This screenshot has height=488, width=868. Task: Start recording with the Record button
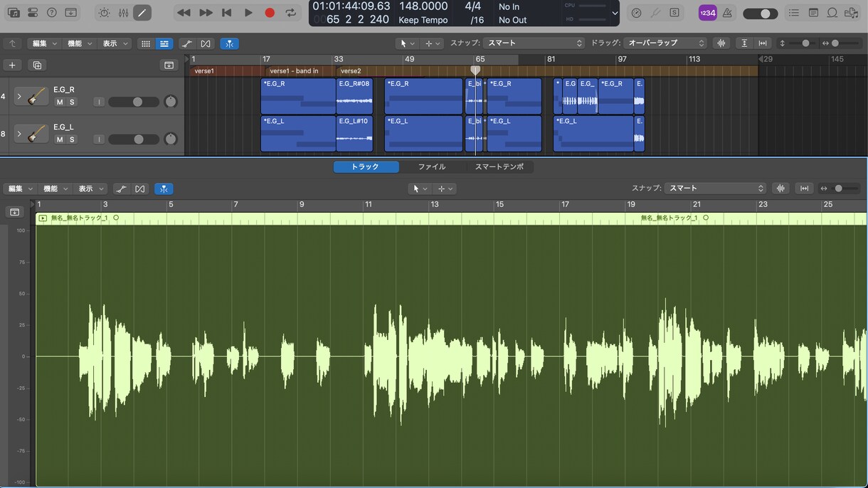[x=270, y=13]
